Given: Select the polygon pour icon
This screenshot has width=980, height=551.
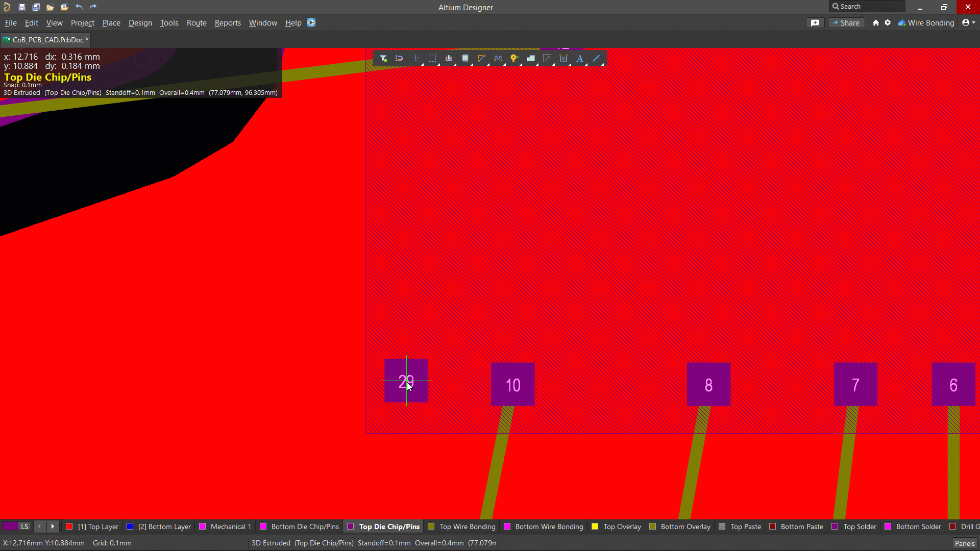Looking at the screenshot, I should pos(531,58).
